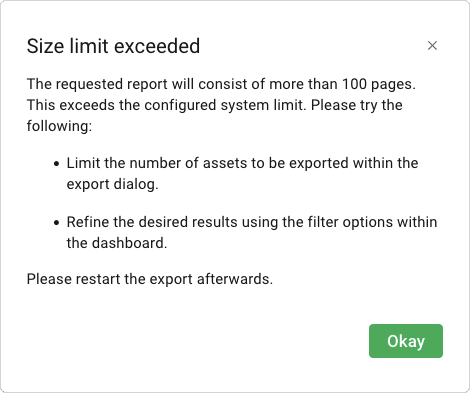Click the word 'following:' in the message
The width and height of the screenshot is (470, 393).
pos(59,126)
